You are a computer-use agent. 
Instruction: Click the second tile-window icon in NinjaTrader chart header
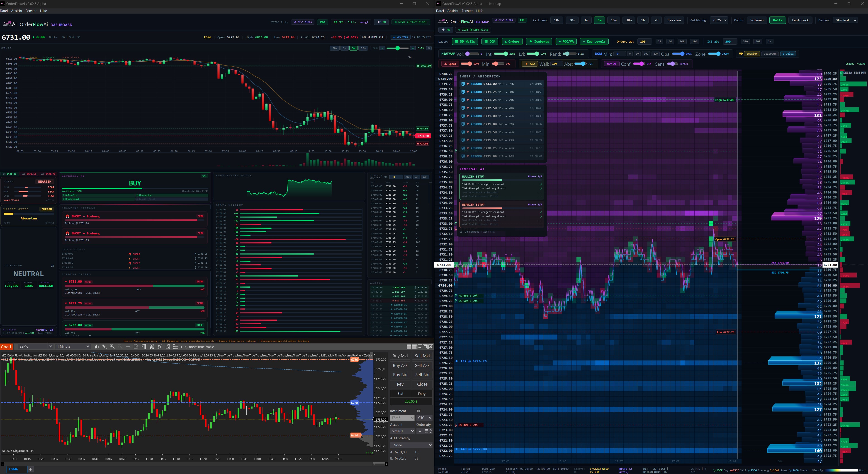click(414, 347)
